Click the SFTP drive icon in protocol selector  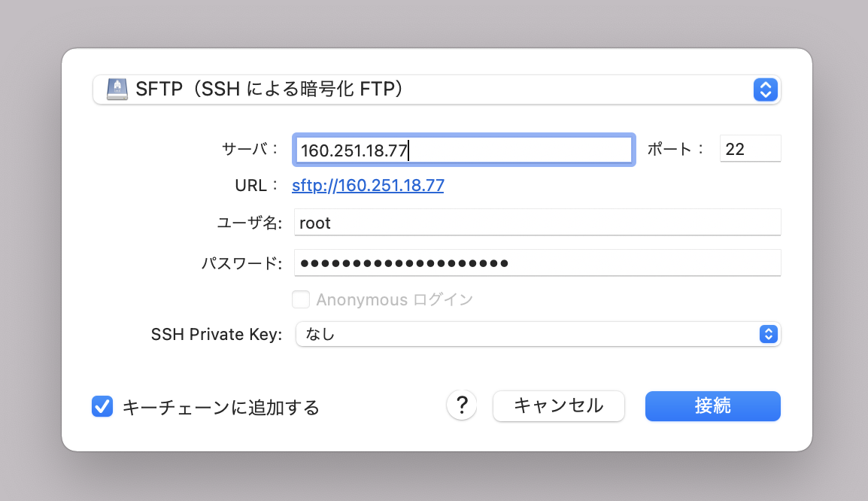(117, 89)
